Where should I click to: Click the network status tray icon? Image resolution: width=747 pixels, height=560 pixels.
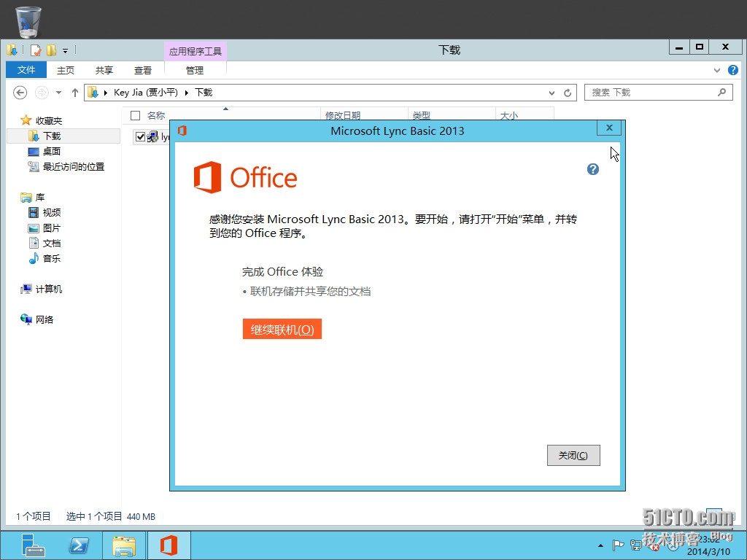[636, 545]
